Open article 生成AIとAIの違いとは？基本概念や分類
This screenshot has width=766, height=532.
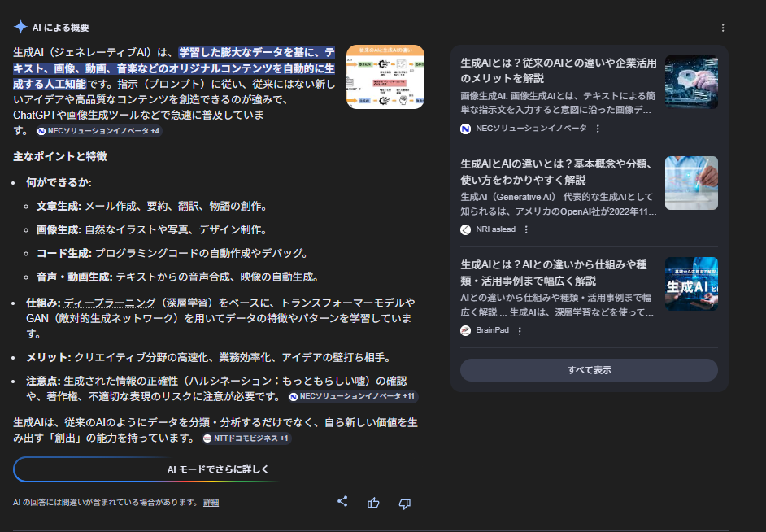tap(558, 172)
